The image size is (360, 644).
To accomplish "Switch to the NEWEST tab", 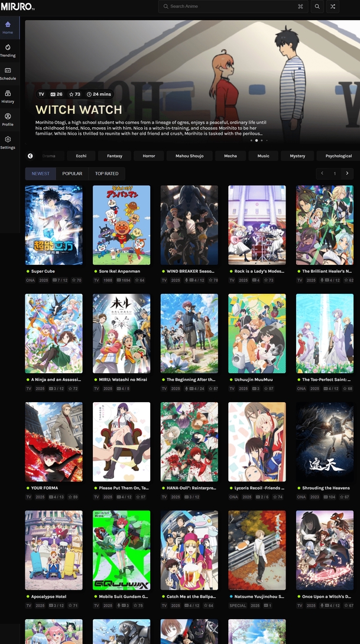I will point(41,173).
